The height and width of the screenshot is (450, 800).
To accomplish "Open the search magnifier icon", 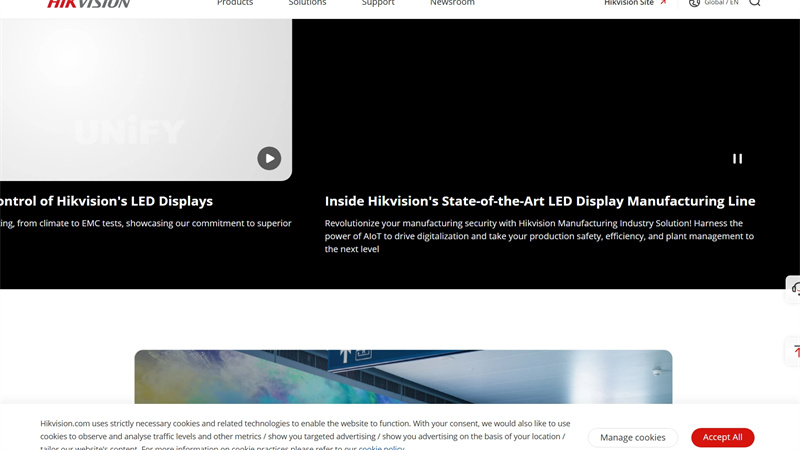I will [x=755, y=3].
